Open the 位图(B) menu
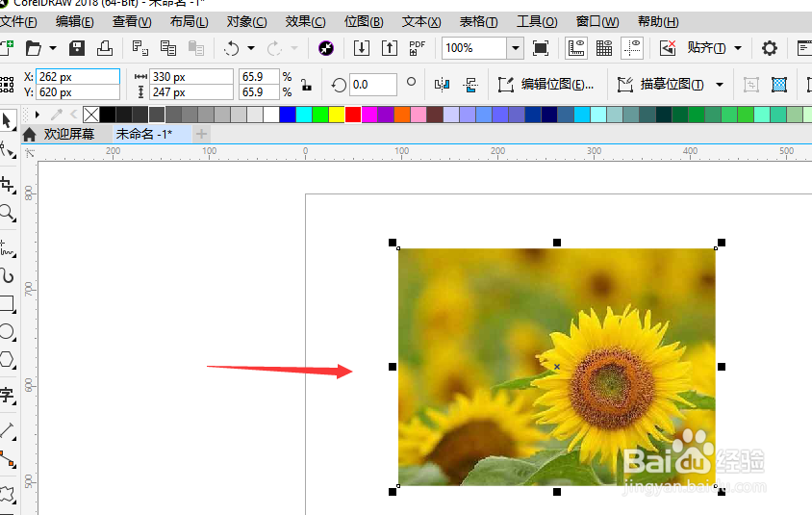The height and width of the screenshot is (515, 812). click(364, 22)
